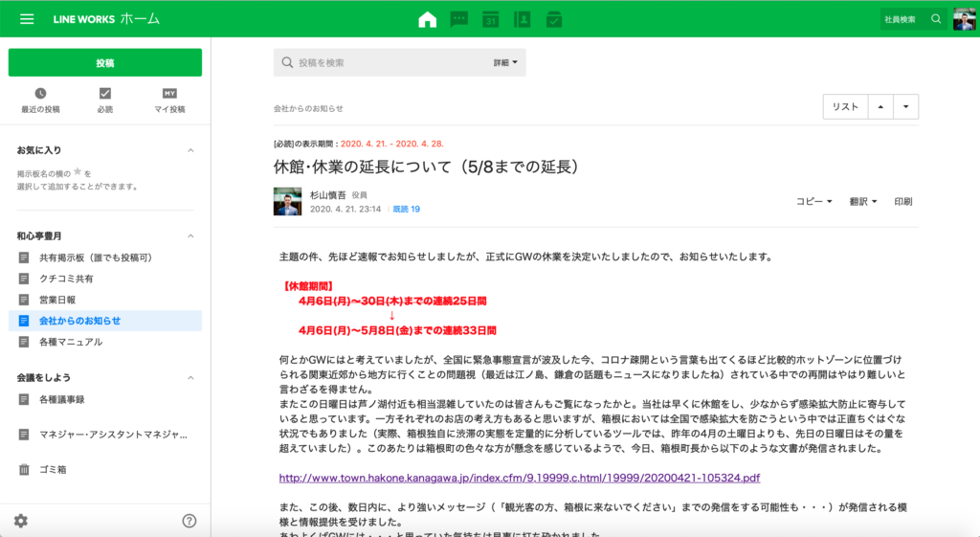Image resolution: width=980 pixels, height=537 pixels.
Task: Click the green 投稿 post button
Action: [105, 62]
